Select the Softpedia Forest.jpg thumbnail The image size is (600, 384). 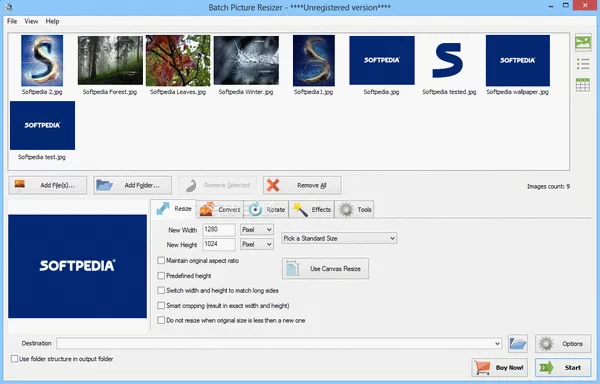click(x=110, y=65)
